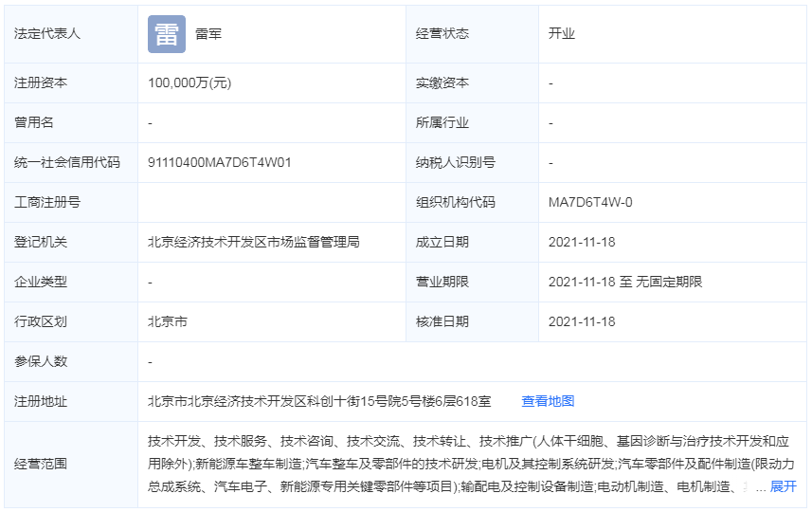Viewport: 812px width, 512px height.
Task: Click the registered capital value 100,000万(元)
Action: 189,82
